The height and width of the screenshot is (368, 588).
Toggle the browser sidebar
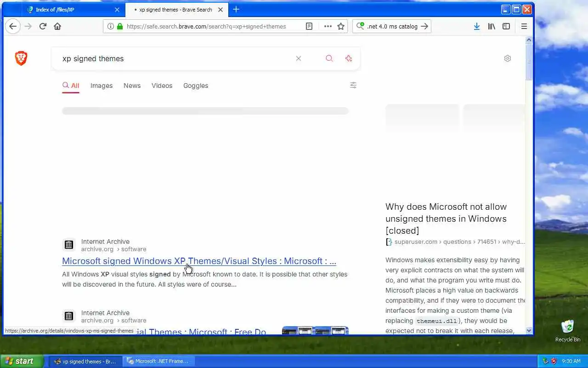click(x=506, y=26)
